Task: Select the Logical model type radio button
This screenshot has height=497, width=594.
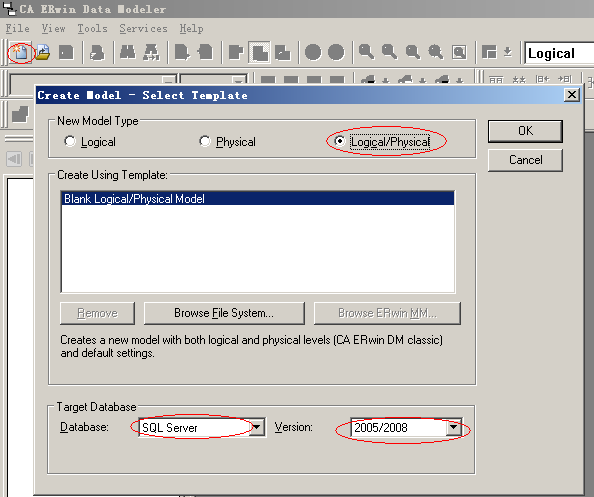Action: point(70,141)
